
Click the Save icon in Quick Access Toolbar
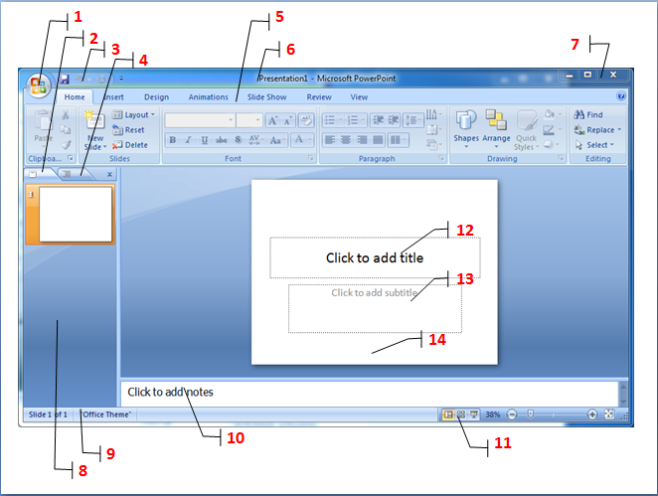(65, 77)
